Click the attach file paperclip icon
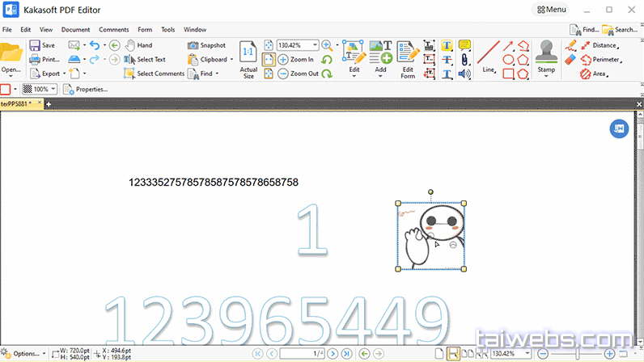This screenshot has width=644, height=362. 464,60
